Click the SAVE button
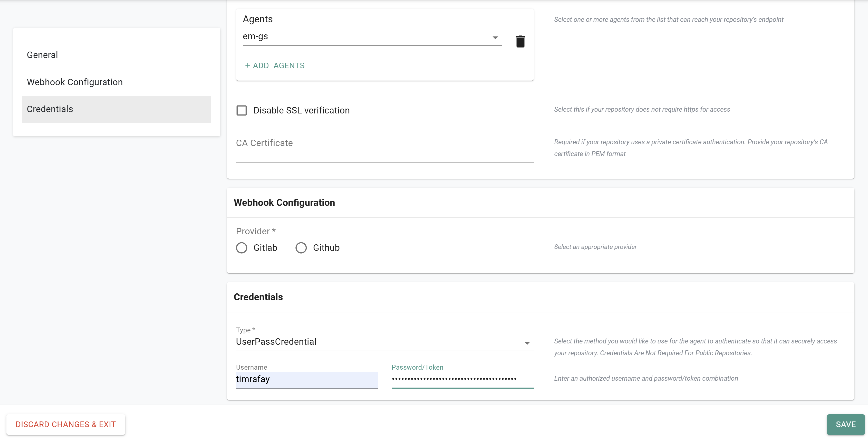The width and height of the screenshot is (868, 442). 845,425
